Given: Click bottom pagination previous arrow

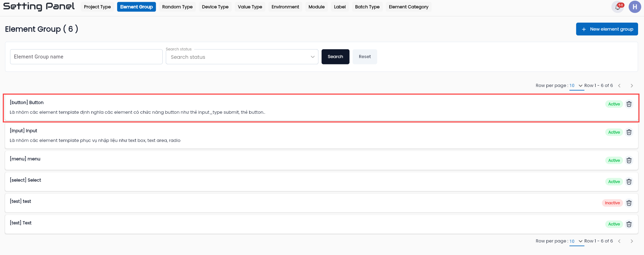Looking at the screenshot, I should click(619, 241).
